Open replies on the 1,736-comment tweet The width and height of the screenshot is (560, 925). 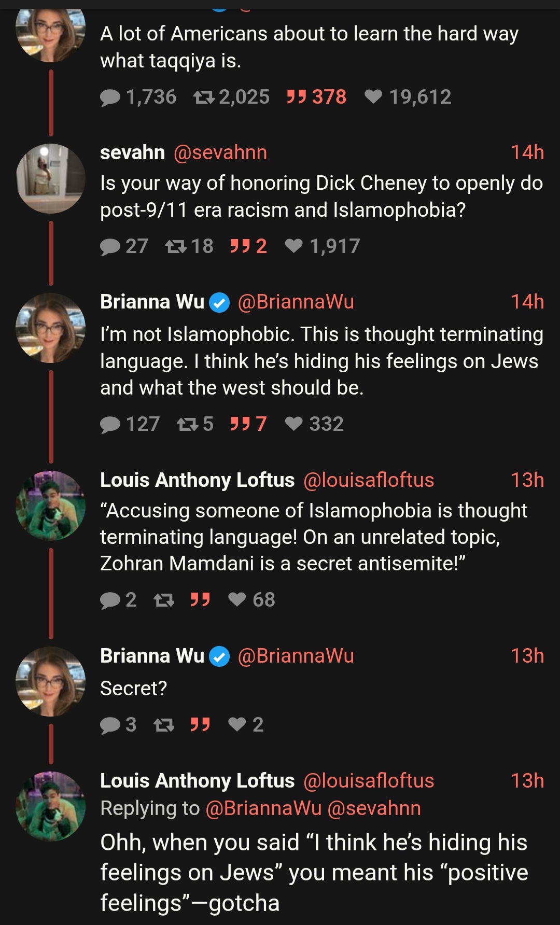pos(110,97)
